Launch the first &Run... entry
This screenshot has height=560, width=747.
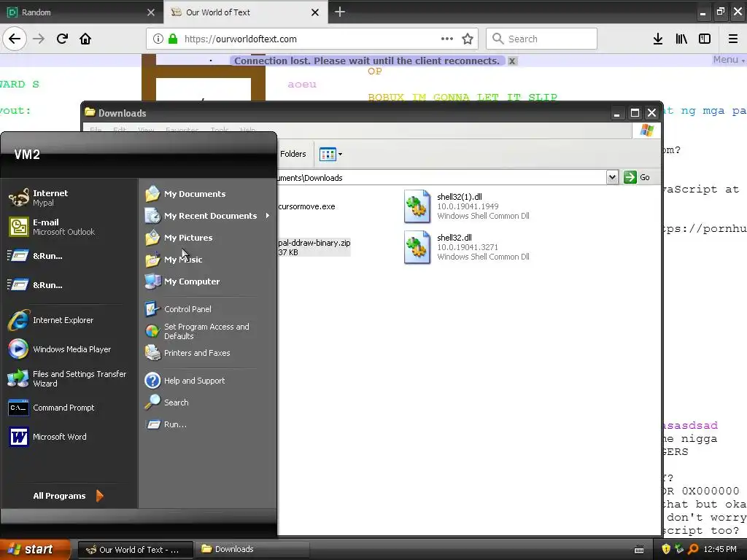click(69, 256)
